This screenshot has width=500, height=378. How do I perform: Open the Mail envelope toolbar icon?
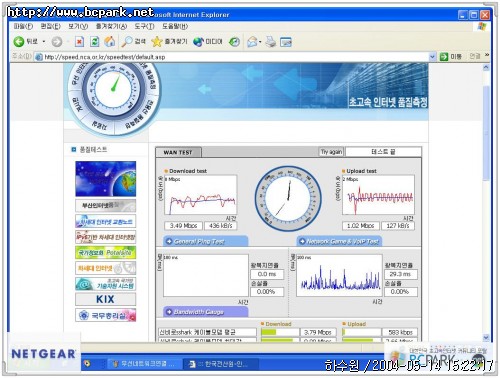(x=252, y=42)
